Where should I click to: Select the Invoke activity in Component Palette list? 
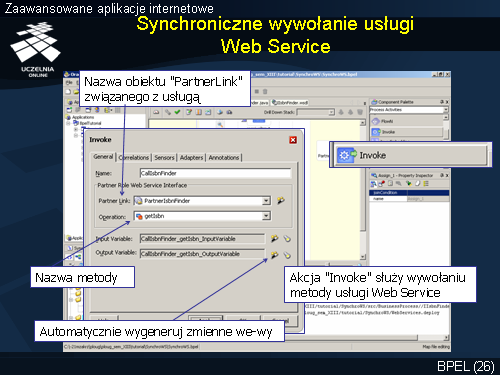click(x=406, y=132)
